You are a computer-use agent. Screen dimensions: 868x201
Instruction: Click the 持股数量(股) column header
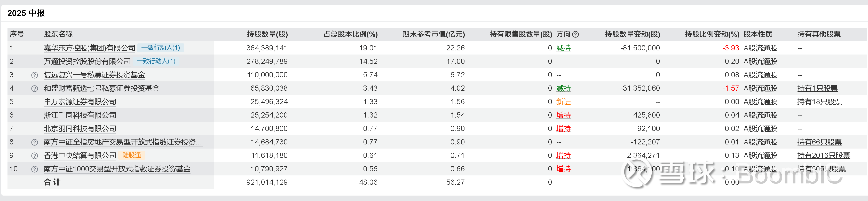[267, 34]
